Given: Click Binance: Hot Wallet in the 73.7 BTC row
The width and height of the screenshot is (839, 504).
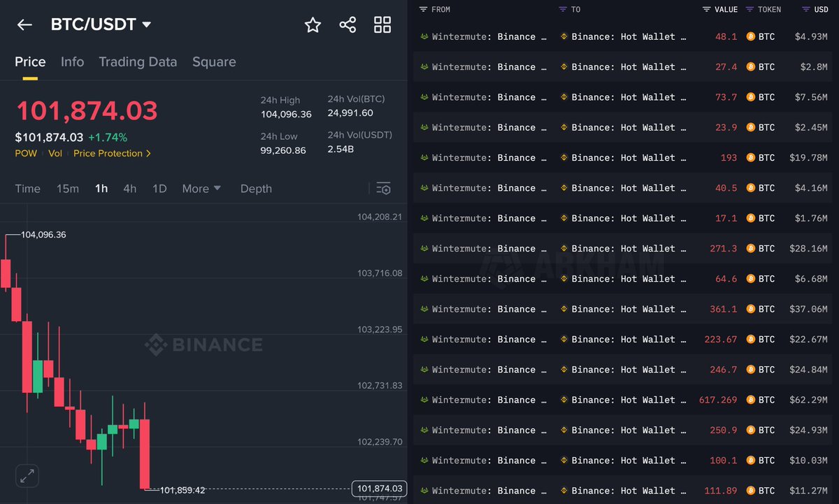Looking at the screenshot, I should click(x=629, y=97).
